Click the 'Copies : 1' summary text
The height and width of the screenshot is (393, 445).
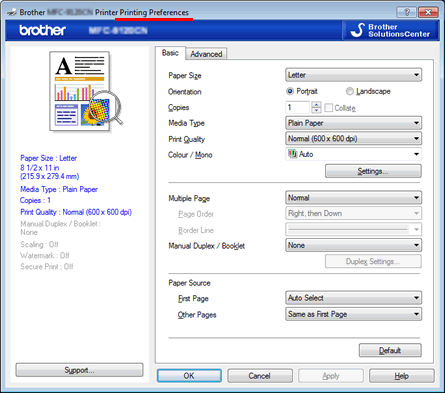click(x=35, y=200)
